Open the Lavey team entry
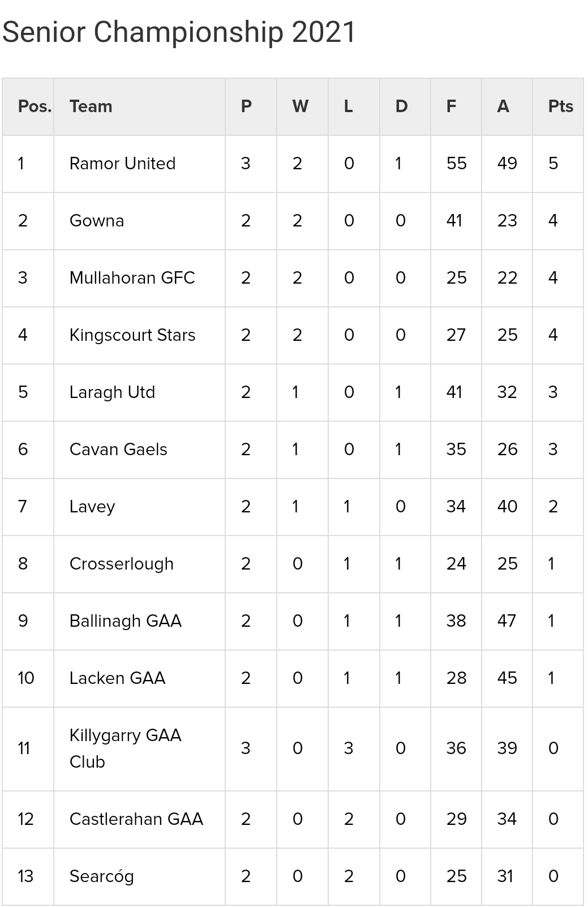Image resolution: width=588 pixels, height=907 pixels. [92, 507]
